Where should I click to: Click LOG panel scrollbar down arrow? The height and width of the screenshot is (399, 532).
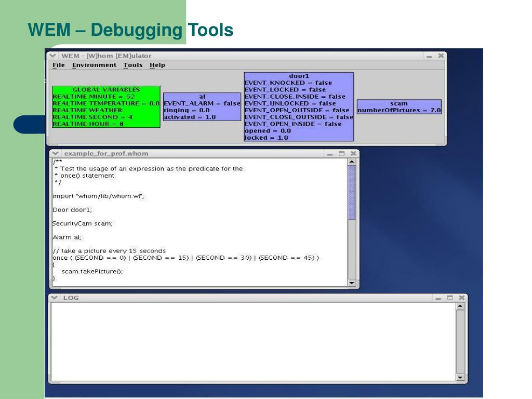point(460,377)
